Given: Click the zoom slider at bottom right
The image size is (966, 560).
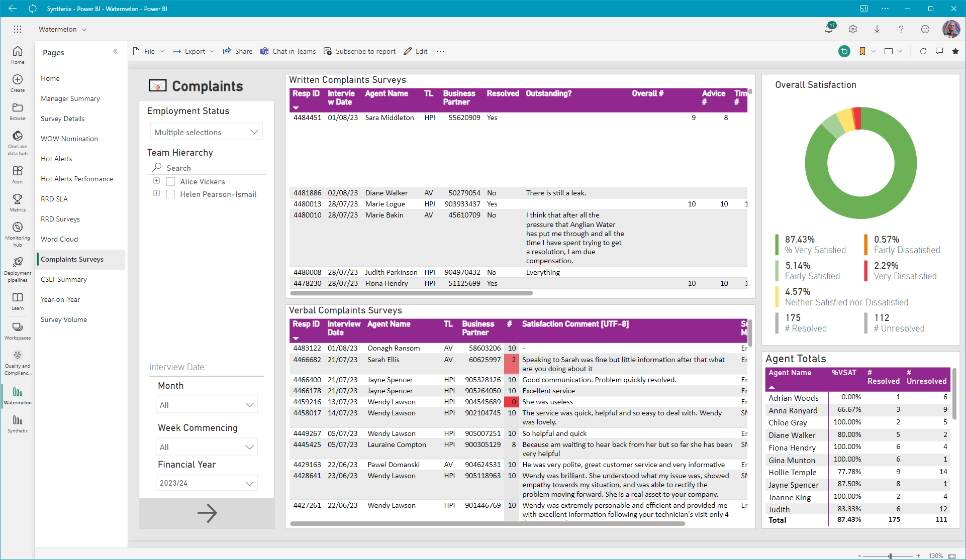Looking at the screenshot, I should (x=890, y=556).
